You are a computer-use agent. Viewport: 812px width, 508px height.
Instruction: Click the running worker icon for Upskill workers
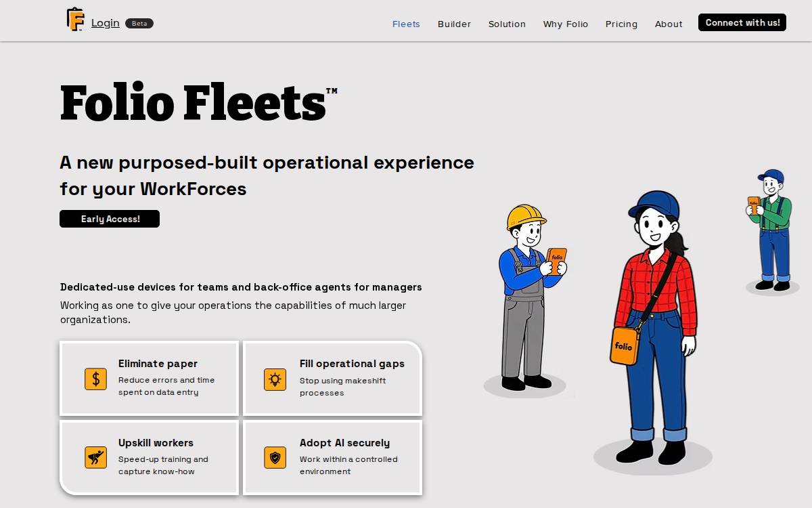[x=95, y=457]
